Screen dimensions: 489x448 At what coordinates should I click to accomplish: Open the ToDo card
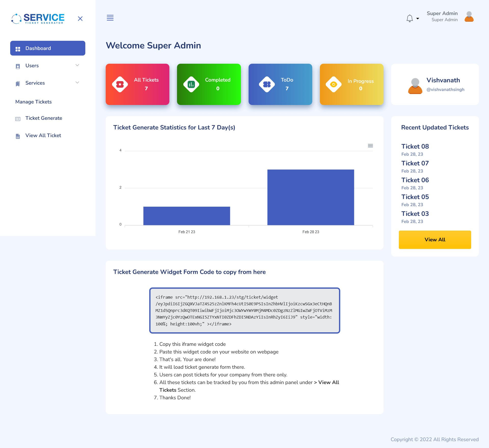pyautogui.click(x=280, y=84)
